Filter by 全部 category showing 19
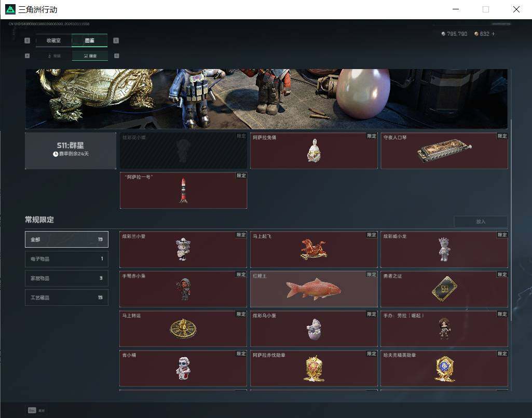 pos(66,239)
